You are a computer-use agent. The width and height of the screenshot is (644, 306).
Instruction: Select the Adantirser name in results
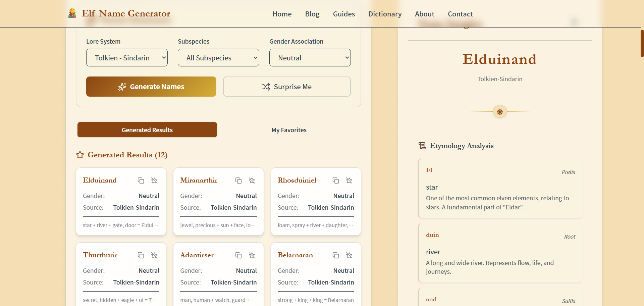(x=197, y=255)
